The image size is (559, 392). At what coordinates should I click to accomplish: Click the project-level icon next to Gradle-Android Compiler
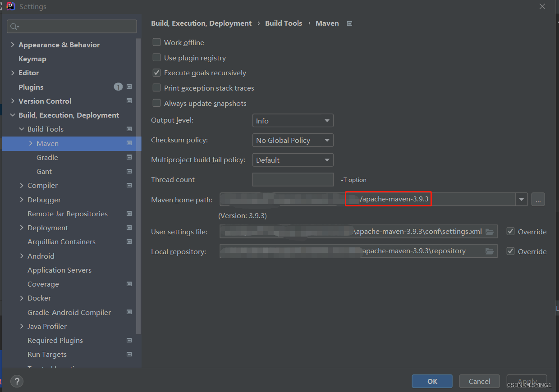[129, 312]
